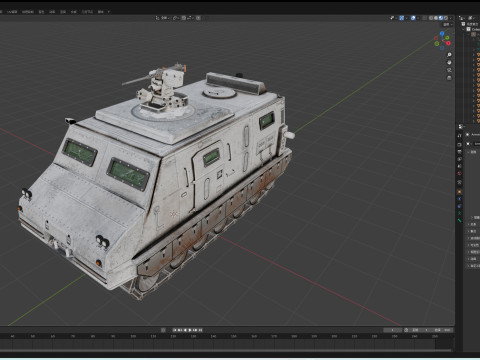480x360 pixels.
Task: Toggle viewport overlays button
Action: [413, 18]
